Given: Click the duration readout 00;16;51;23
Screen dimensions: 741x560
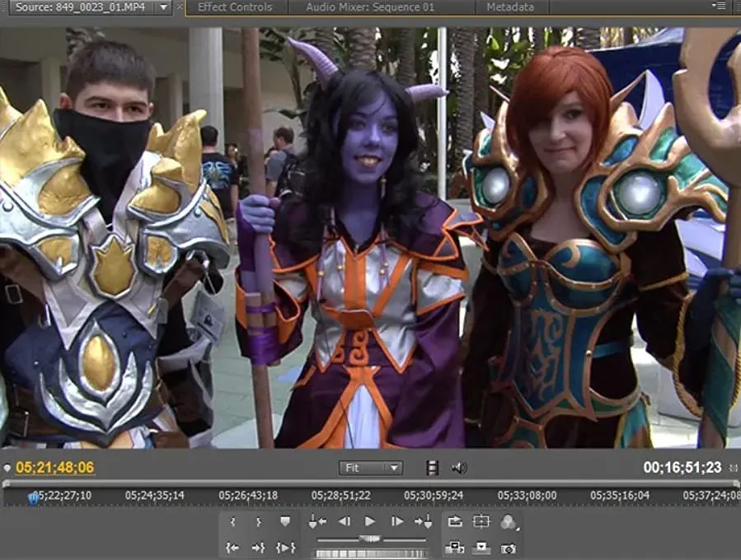Looking at the screenshot, I should (x=682, y=468).
